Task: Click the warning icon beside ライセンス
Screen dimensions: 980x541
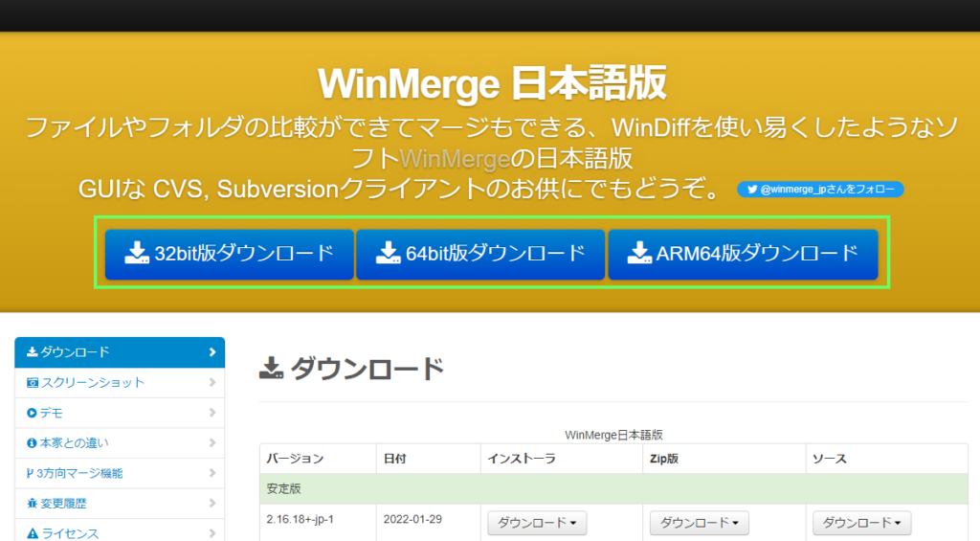Action: coord(33,533)
